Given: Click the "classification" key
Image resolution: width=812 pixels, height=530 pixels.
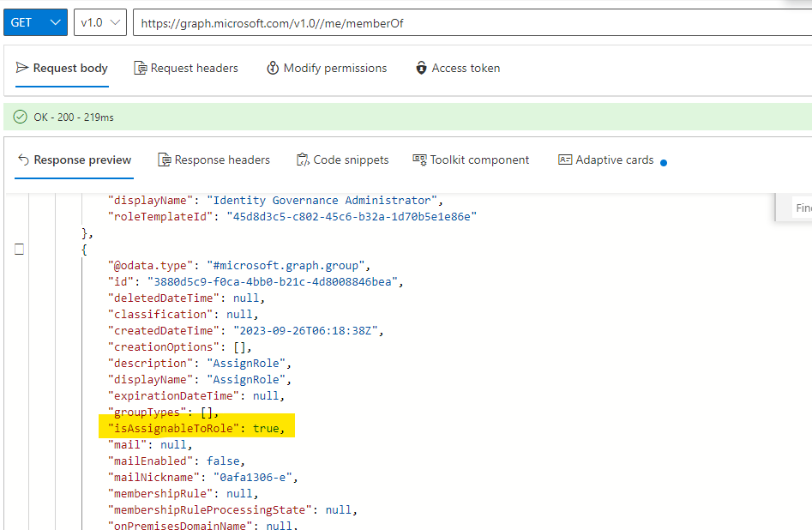Looking at the screenshot, I should point(160,315).
